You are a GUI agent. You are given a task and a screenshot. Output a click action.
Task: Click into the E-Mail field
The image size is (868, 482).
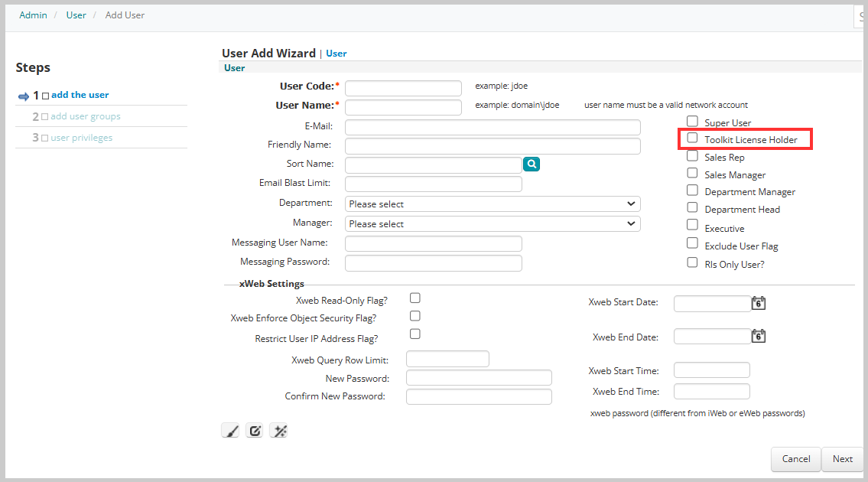[x=493, y=128]
